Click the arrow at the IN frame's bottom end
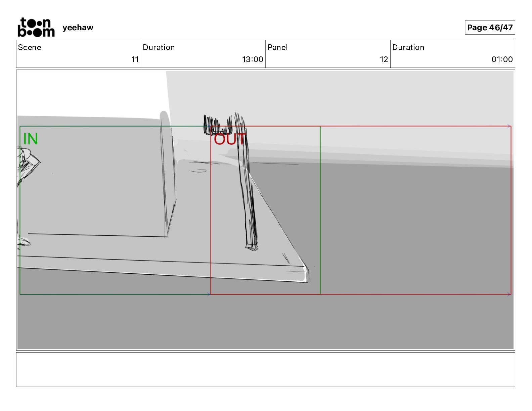 (x=209, y=294)
